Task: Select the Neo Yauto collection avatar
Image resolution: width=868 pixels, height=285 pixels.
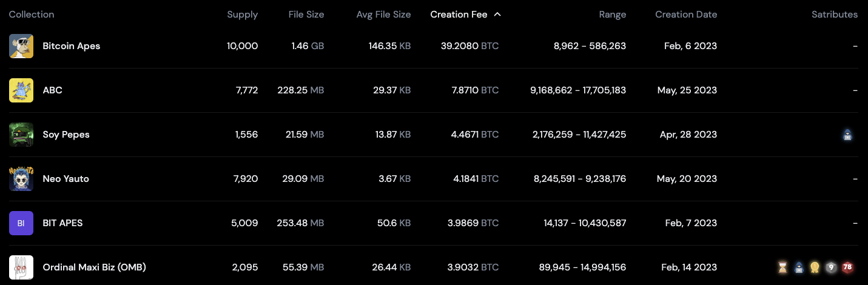Action: point(21,179)
